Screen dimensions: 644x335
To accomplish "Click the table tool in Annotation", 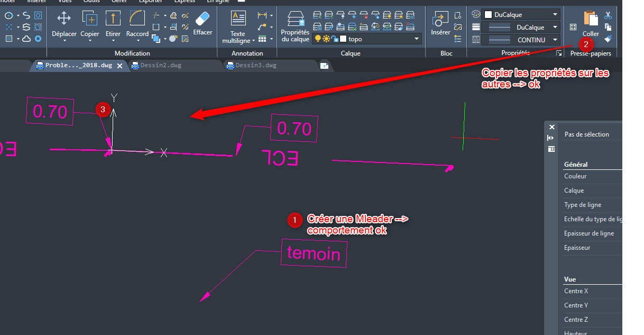I will tap(262, 39).
